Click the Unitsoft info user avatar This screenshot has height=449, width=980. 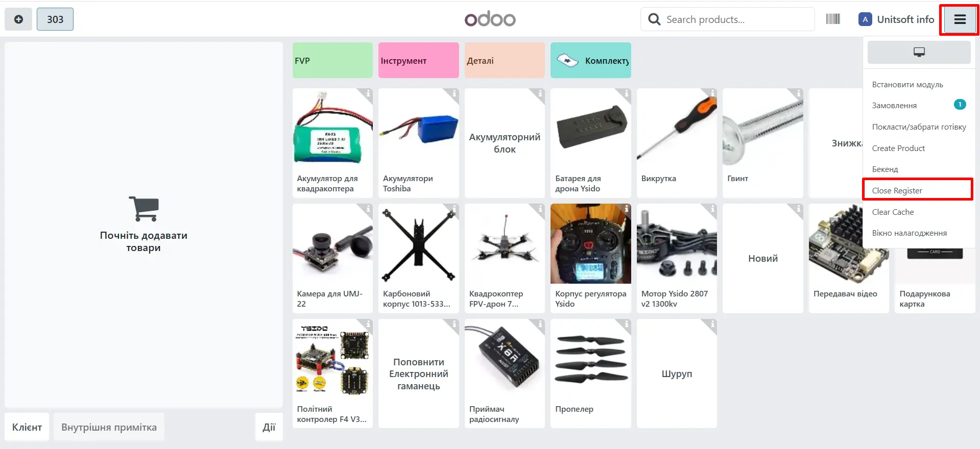(x=865, y=19)
